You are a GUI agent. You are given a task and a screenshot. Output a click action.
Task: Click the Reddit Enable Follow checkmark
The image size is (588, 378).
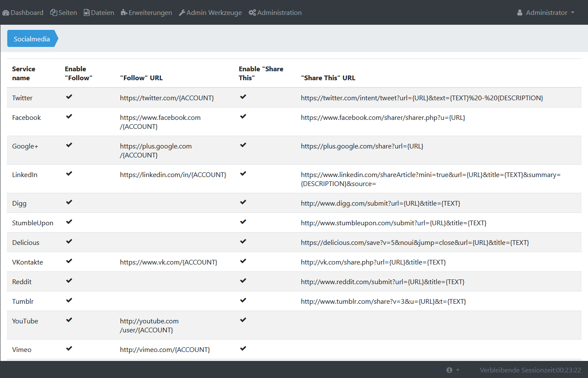coord(69,281)
